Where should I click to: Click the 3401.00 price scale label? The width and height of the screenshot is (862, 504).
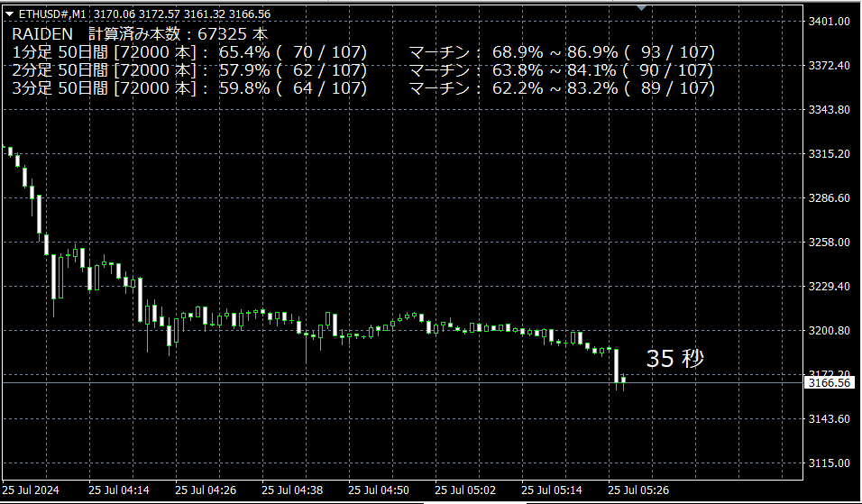click(x=830, y=22)
